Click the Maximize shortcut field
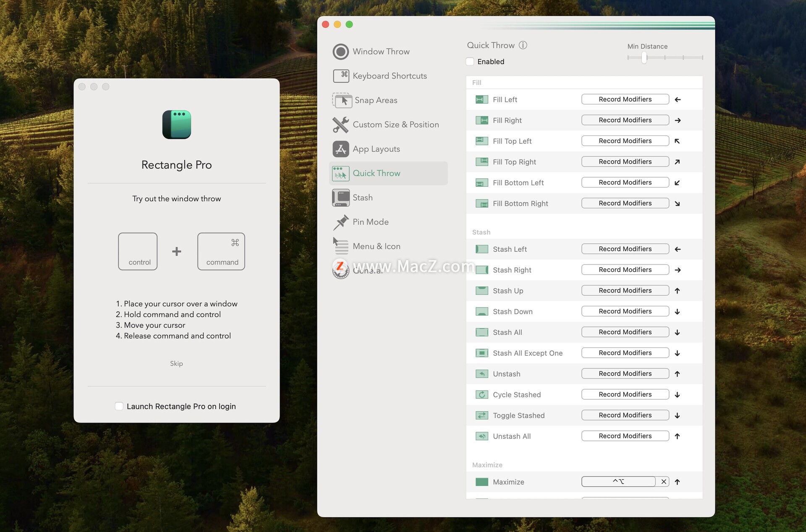The height and width of the screenshot is (532, 806). click(x=618, y=482)
